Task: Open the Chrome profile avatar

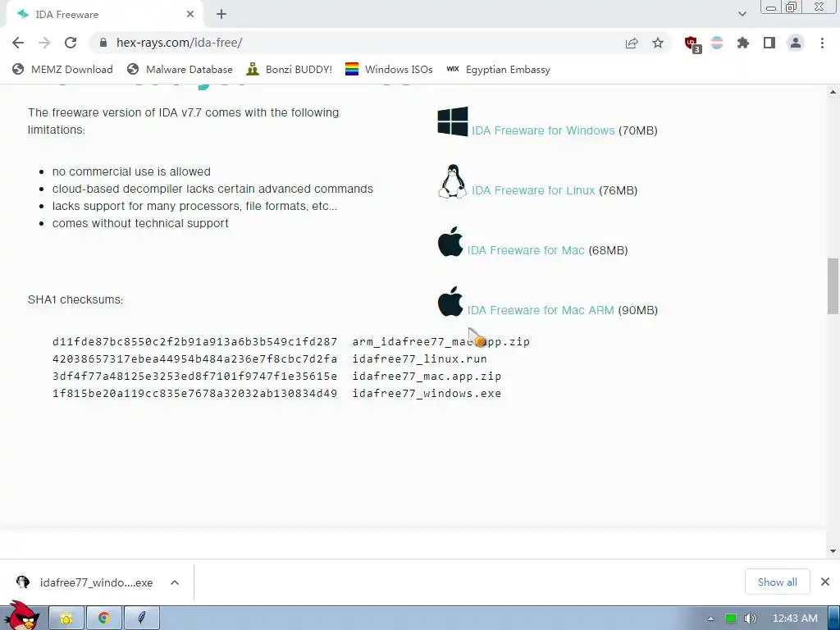Action: pos(796,43)
